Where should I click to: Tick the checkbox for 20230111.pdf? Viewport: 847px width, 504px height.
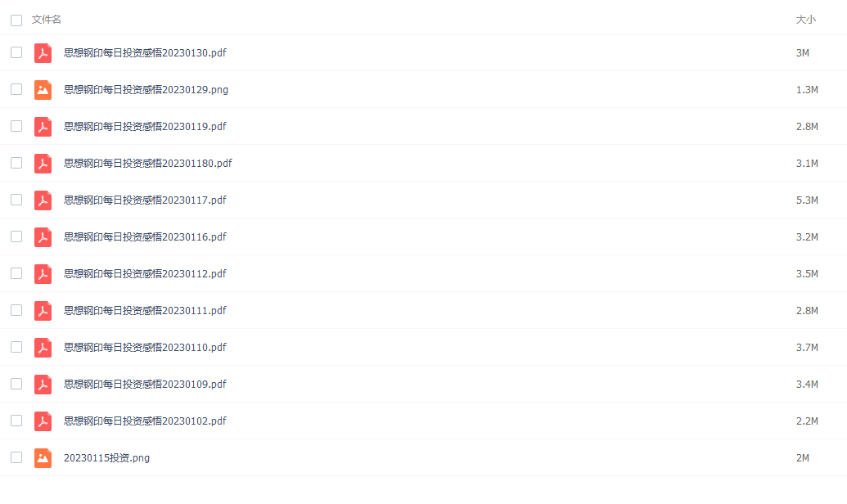point(16,310)
